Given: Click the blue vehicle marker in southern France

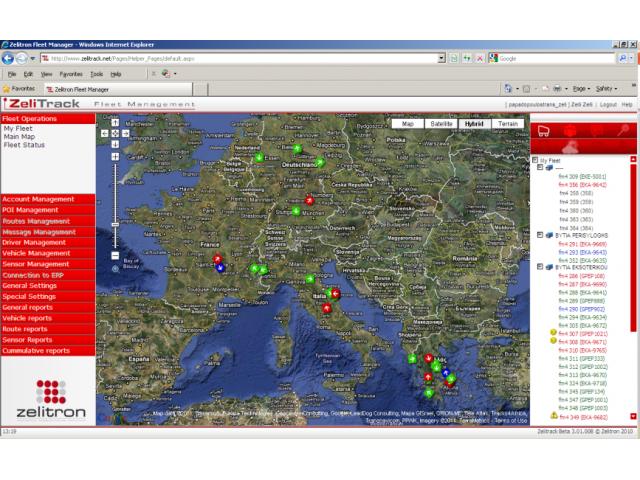Looking at the screenshot, I should [x=220, y=268].
